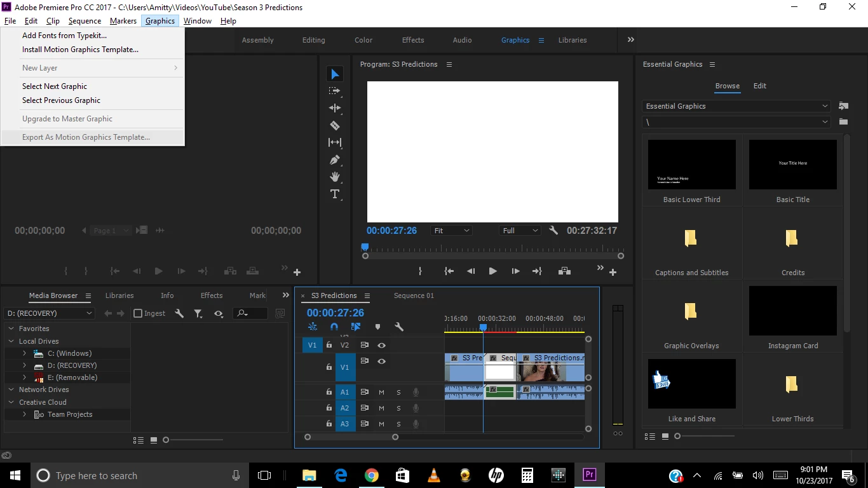Click Go to In point button
Viewport: 868px width, 488px height.
(x=449, y=271)
